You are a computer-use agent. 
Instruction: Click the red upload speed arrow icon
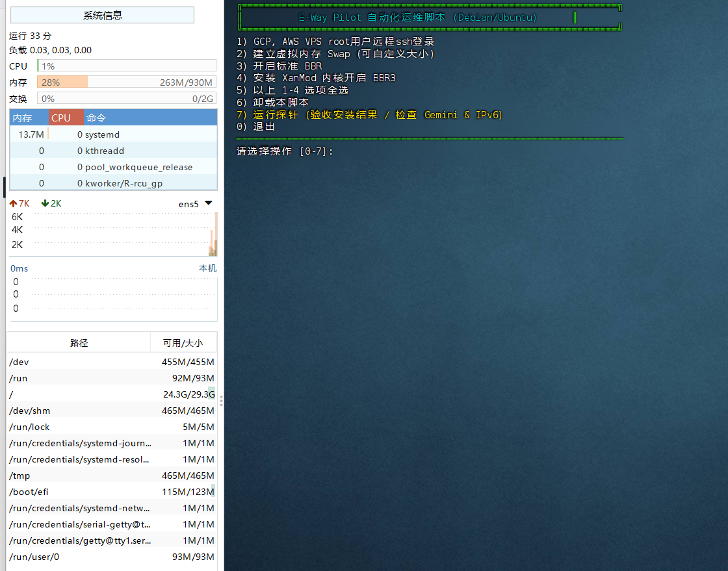point(13,203)
